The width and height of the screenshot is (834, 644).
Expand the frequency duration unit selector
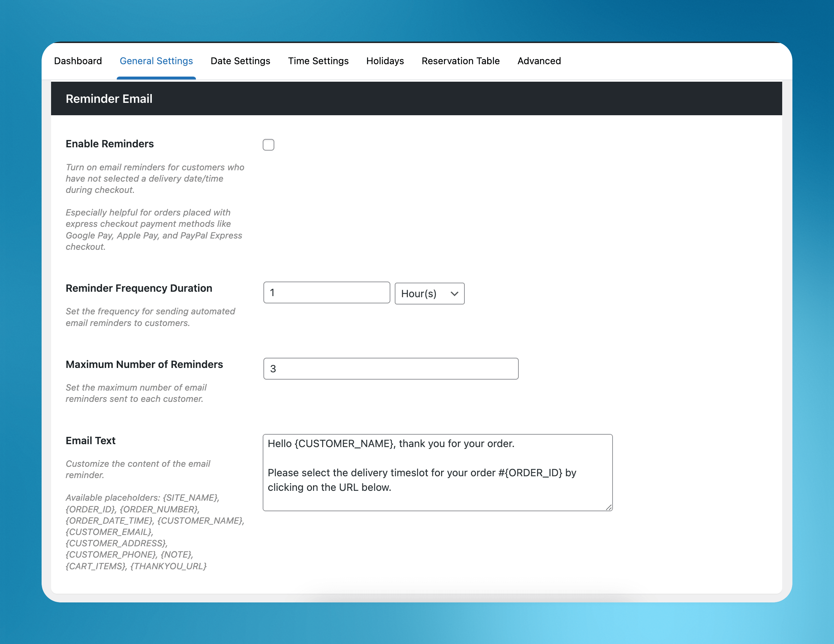tap(429, 294)
